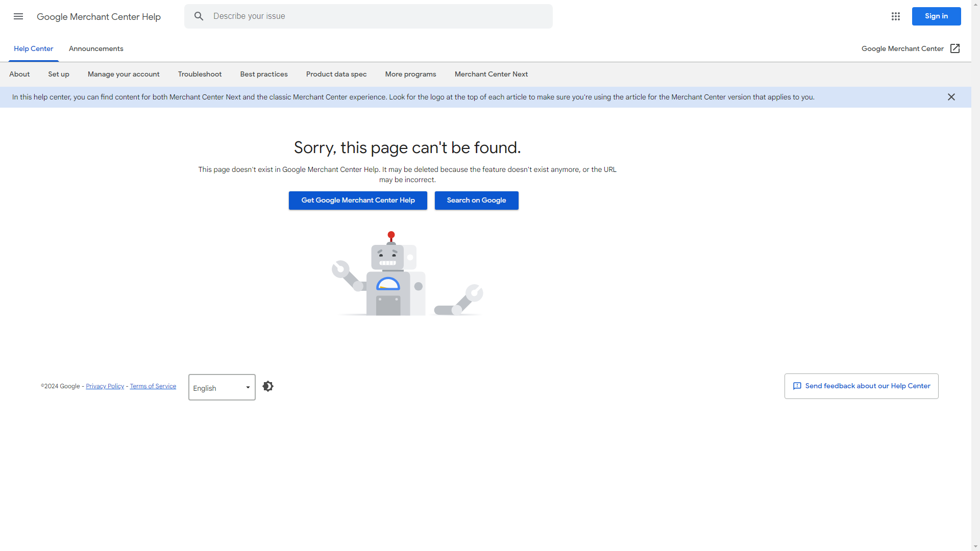Image resolution: width=980 pixels, height=551 pixels.
Task: Select the Help Center tab
Action: coord(33,48)
